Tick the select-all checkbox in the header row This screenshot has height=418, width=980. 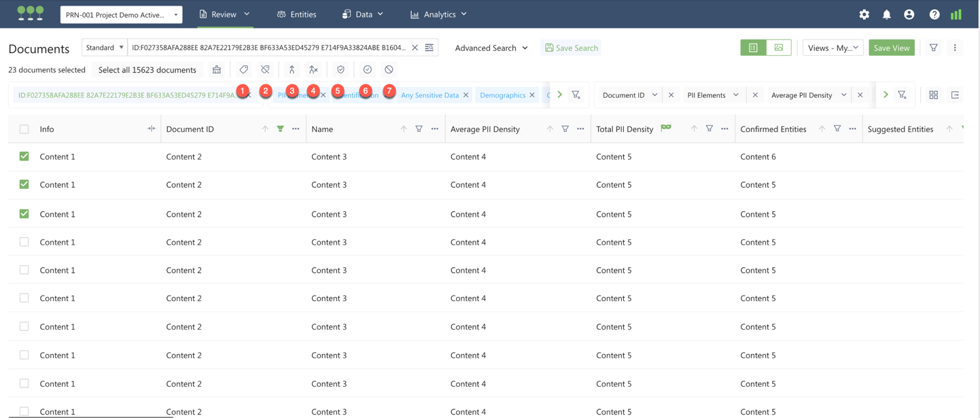tap(24, 129)
